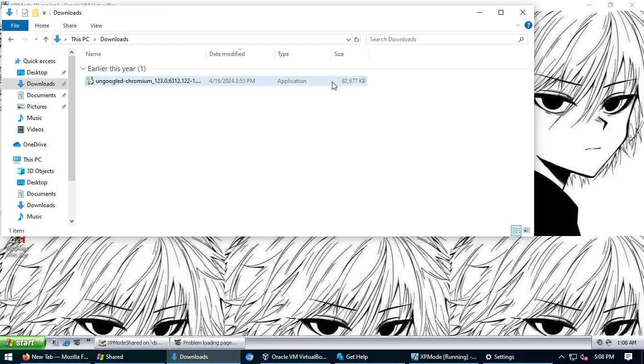Viewport: 644px width, 364px height.
Task: Go back with the Back arrow
Action: (11, 39)
